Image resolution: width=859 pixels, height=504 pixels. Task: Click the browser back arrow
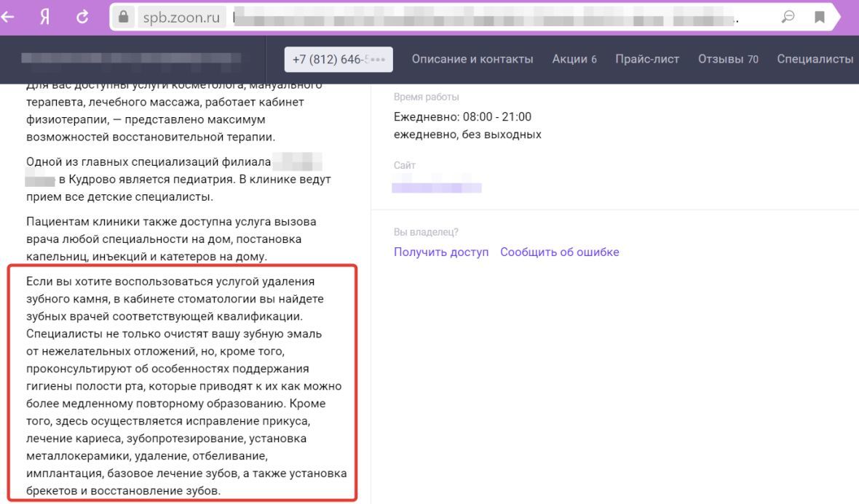(x=9, y=16)
